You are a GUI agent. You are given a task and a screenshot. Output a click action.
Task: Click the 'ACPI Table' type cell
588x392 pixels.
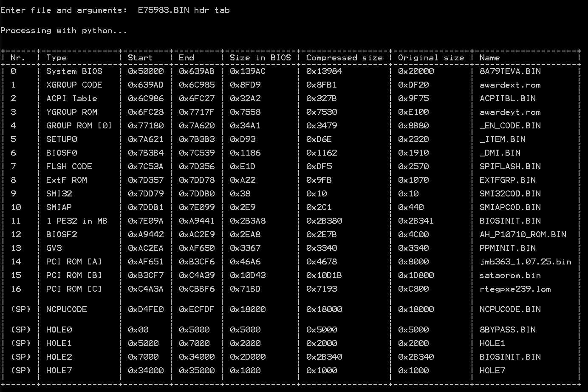point(72,99)
